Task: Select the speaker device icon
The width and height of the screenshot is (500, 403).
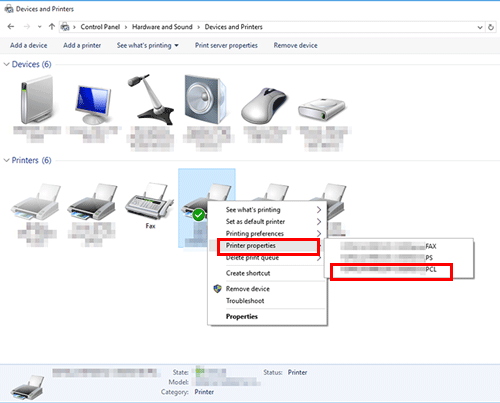Action: coord(206,99)
